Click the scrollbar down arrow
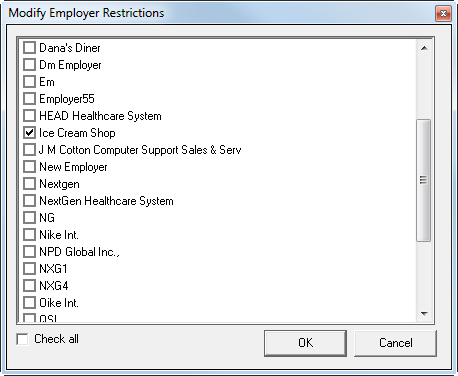 pos(424,313)
